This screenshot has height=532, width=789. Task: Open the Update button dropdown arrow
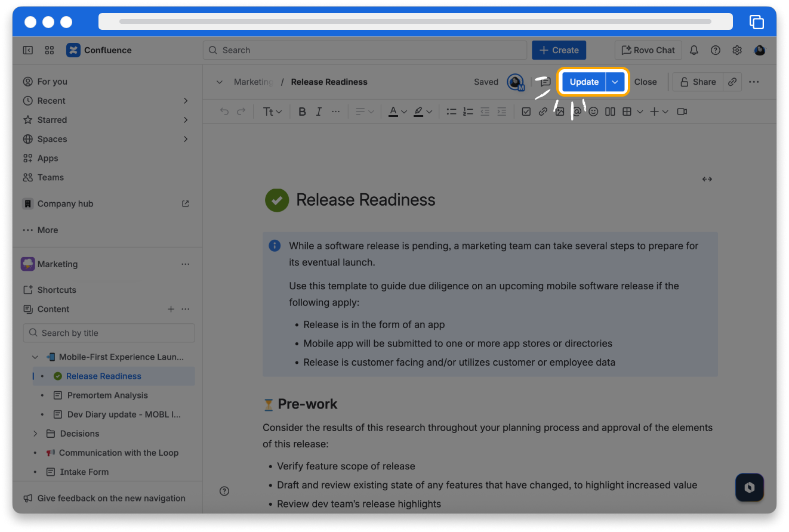click(615, 82)
